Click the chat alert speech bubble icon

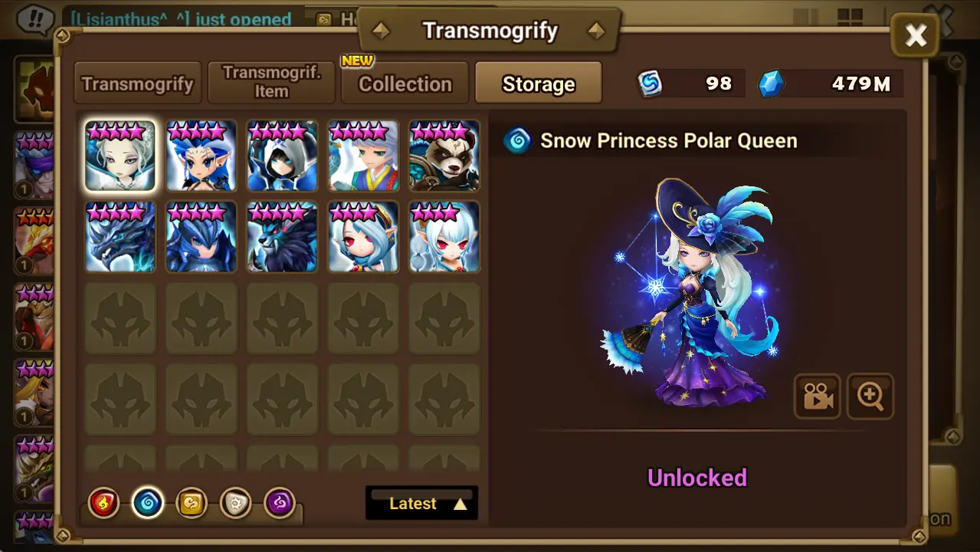[35, 18]
